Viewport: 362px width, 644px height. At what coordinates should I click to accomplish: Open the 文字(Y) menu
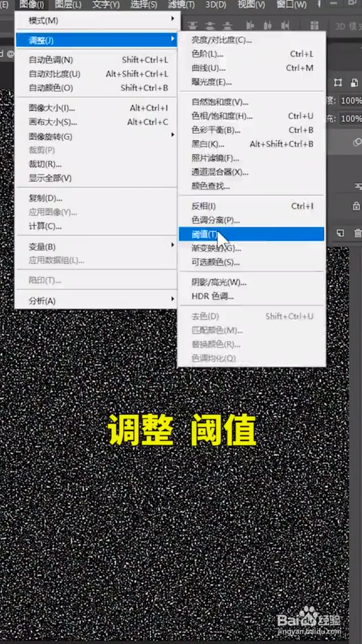coord(106,5)
